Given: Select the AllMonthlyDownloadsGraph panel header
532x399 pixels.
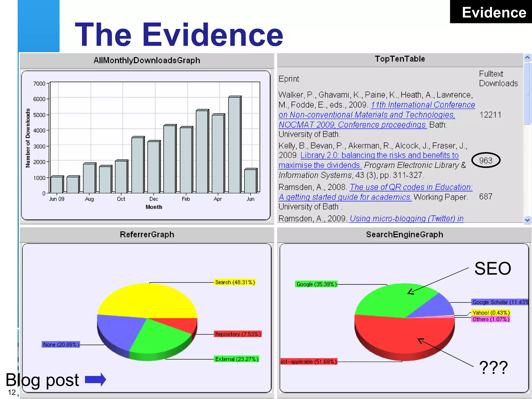Looking at the screenshot, I should pos(147,61).
